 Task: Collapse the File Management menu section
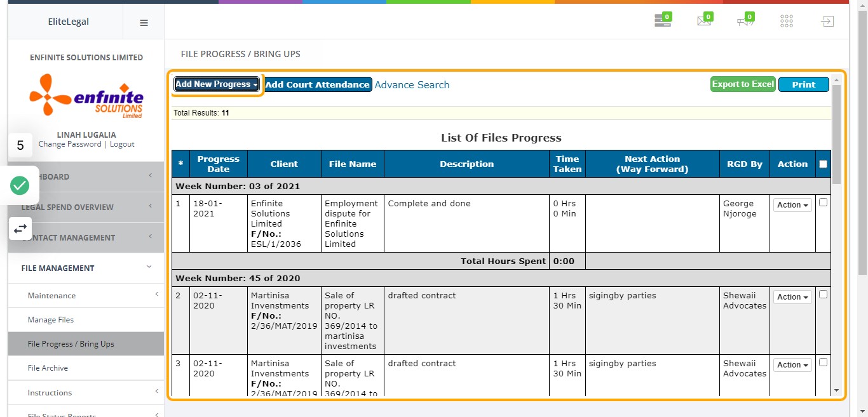coord(86,268)
